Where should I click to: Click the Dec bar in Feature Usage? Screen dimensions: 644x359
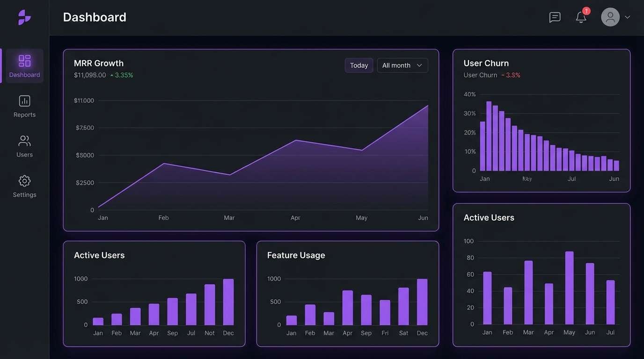(422, 301)
